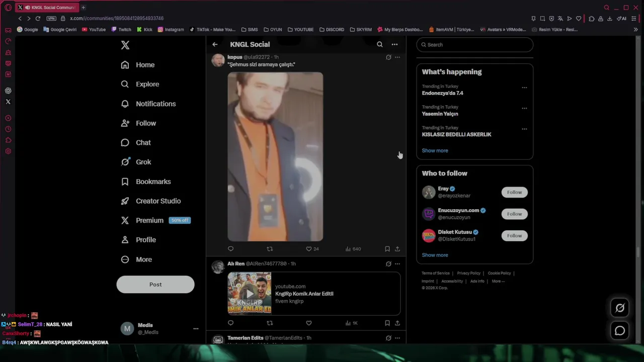The image size is (644, 362).
Task: Open kopus post image
Action: pyautogui.click(x=275, y=157)
